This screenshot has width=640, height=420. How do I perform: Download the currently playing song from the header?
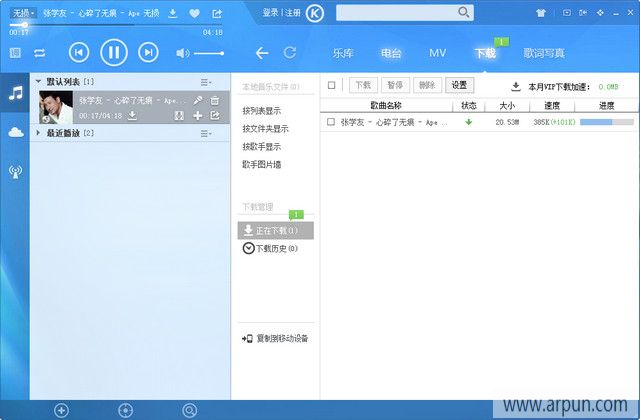173,13
